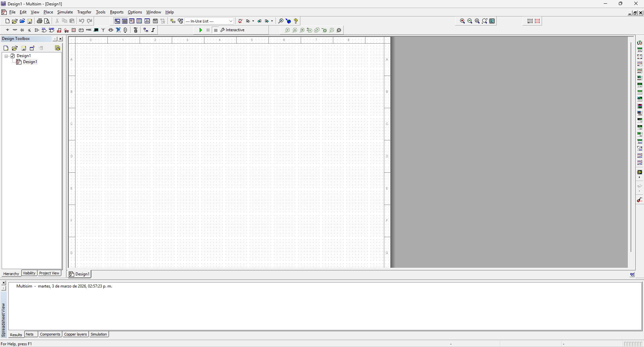Viewport: 644px width, 347px height.
Task: Open the Transfer menu
Action: 84,12
